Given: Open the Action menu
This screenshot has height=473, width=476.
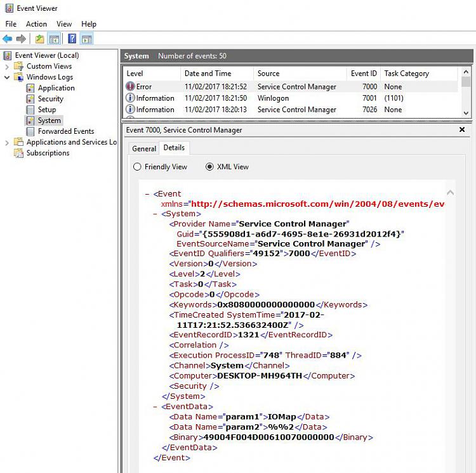Looking at the screenshot, I should pos(36,24).
